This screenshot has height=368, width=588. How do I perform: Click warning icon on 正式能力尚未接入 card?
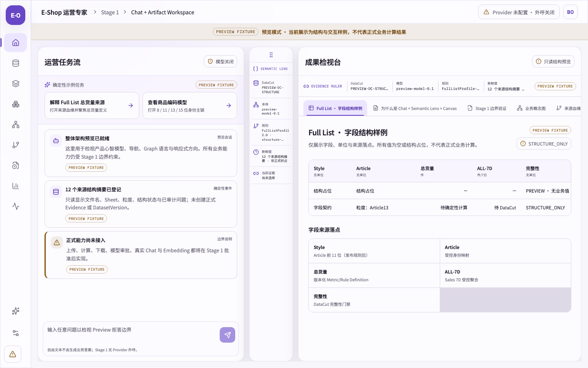[x=57, y=242]
